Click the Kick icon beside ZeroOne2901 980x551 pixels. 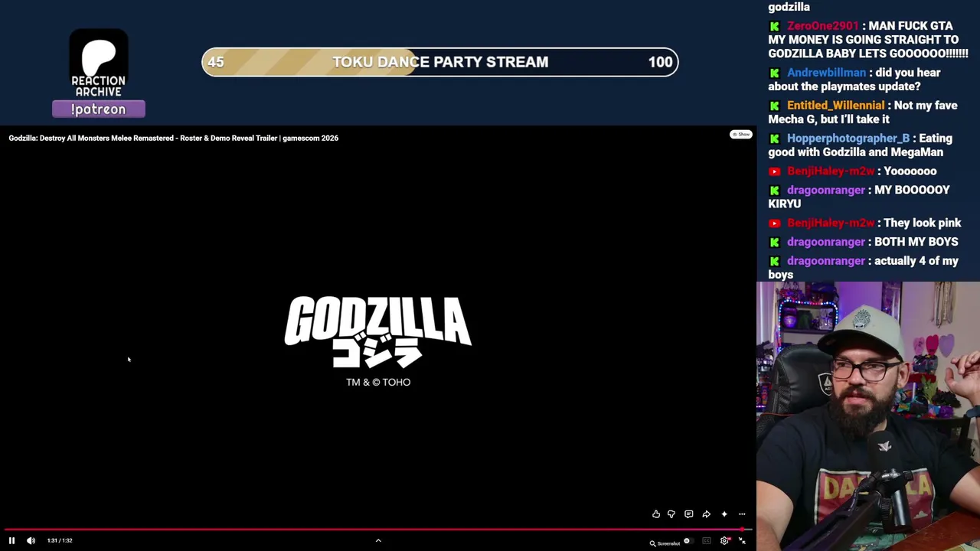(x=775, y=27)
